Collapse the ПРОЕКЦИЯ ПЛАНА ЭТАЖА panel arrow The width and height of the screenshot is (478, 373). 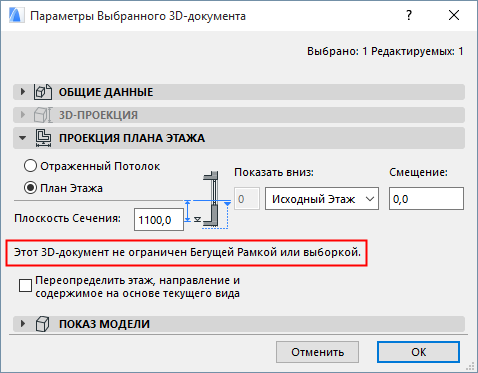pyautogui.click(x=22, y=138)
